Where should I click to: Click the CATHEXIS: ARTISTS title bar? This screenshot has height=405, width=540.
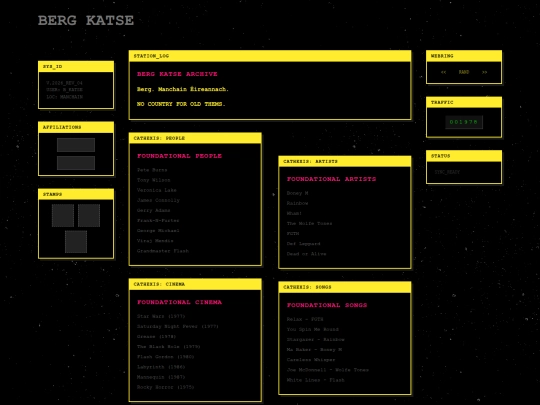coord(344,161)
